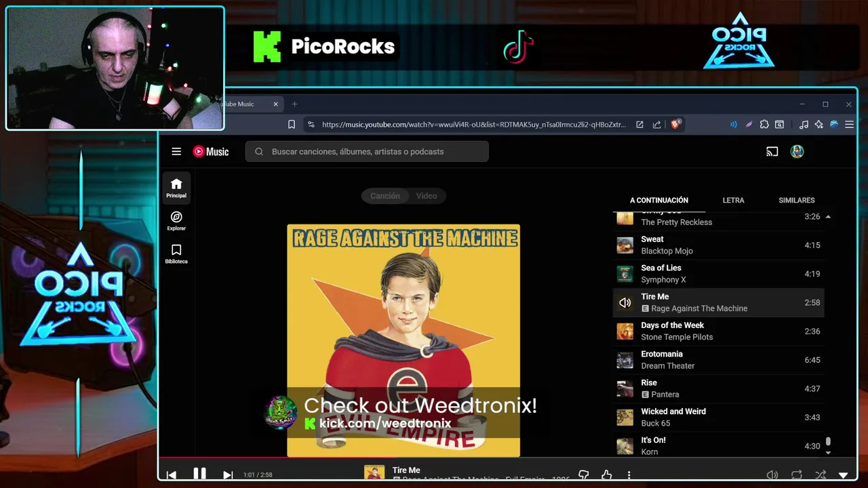Click the search magnifier icon
This screenshot has width=868, height=488.
259,152
